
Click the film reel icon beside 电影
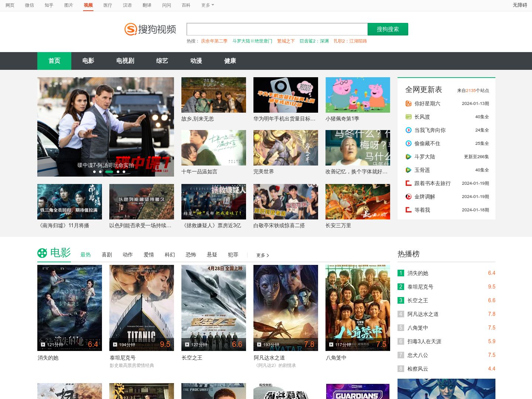[x=42, y=253]
